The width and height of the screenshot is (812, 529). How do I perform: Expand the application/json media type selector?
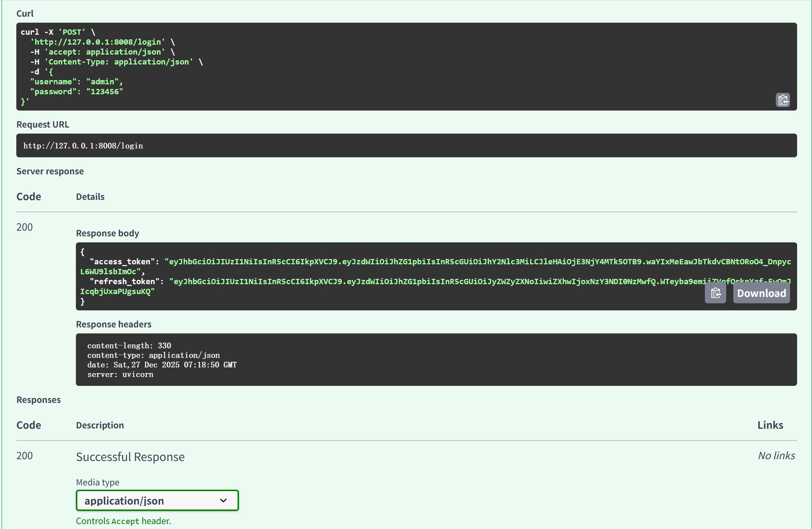(x=157, y=500)
